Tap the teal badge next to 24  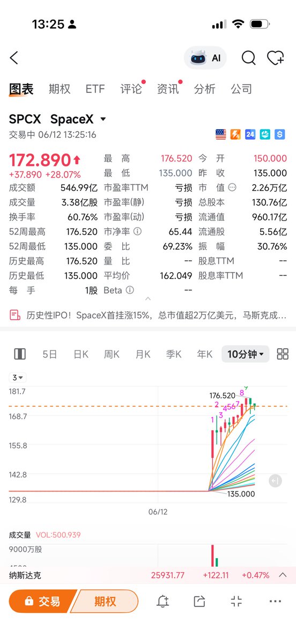point(265,135)
